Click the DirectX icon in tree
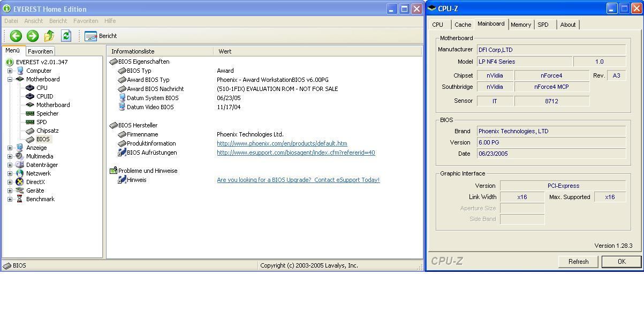This screenshot has height=320, width=644. (20, 182)
